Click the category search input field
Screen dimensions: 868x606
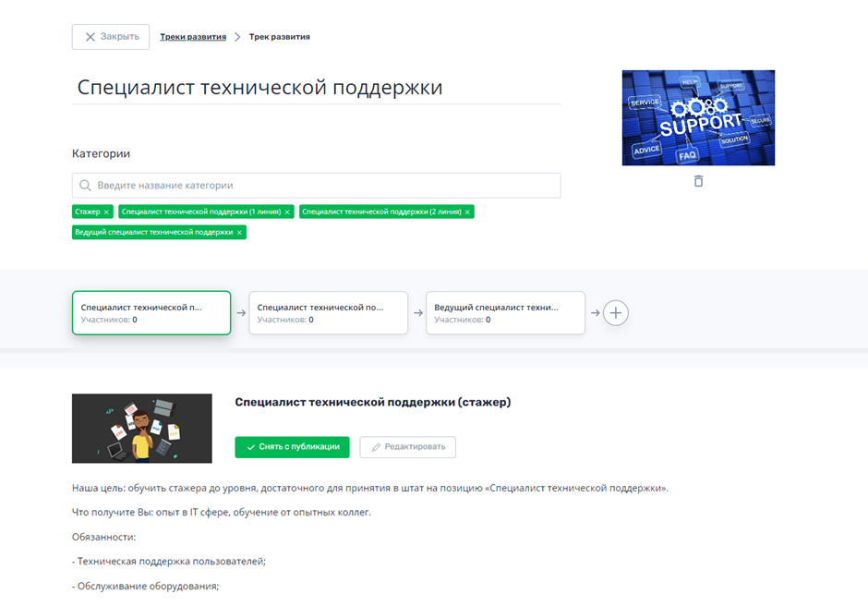(x=316, y=186)
